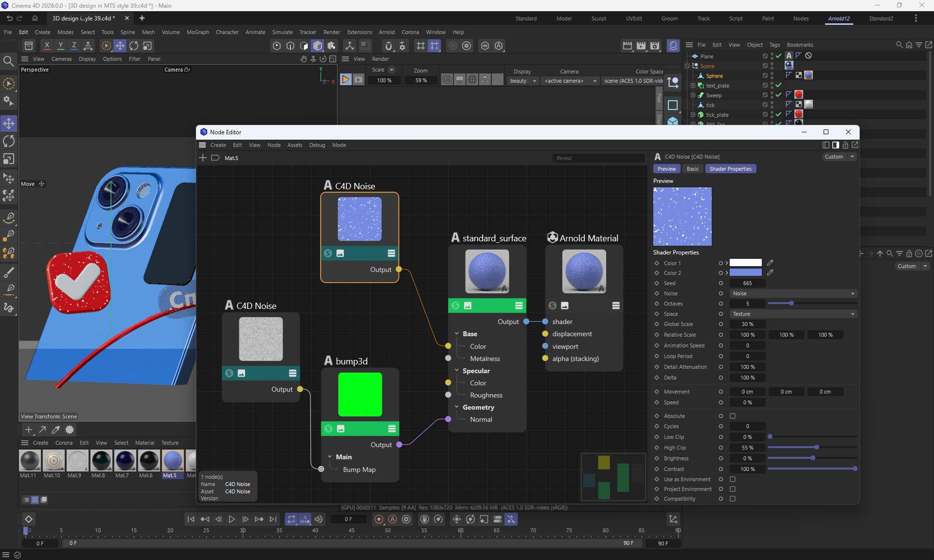The height and width of the screenshot is (560, 934).
Task: Click the Play Forward timeline button
Action: click(x=232, y=519)
